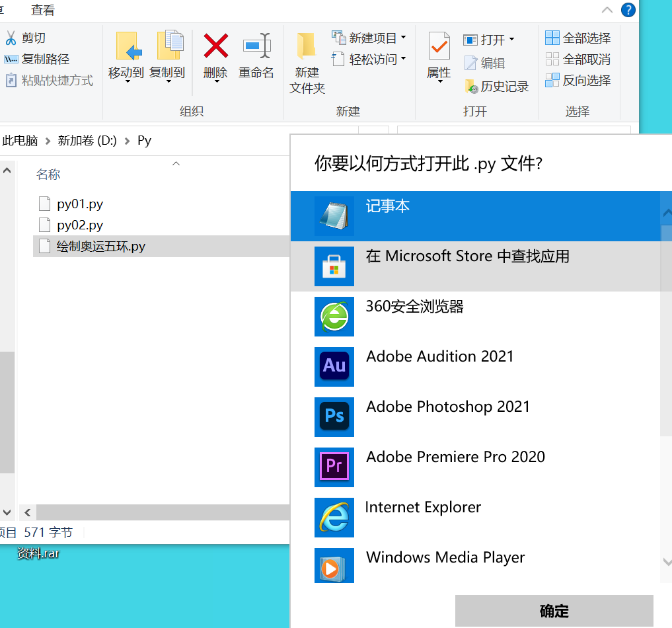Click the 名称 column header
This screenshot has width=672, height=628.
point(48,175)
